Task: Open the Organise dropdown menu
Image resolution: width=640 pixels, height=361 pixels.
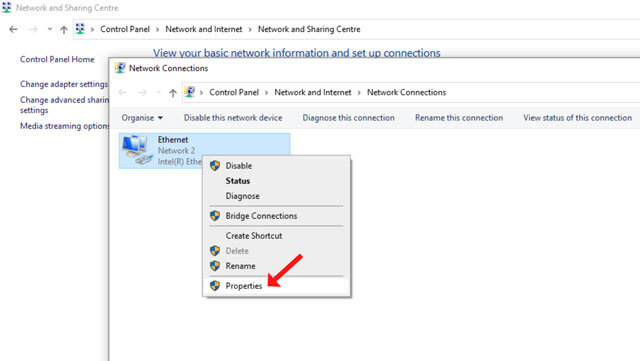Action: pyautogui.click(x=142, y=118)
